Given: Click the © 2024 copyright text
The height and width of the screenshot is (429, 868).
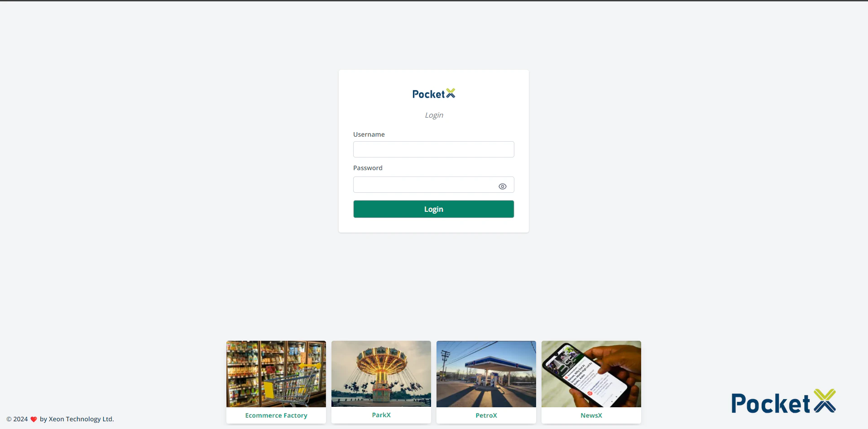Looking at the screenshot, I should coord(17,419).
